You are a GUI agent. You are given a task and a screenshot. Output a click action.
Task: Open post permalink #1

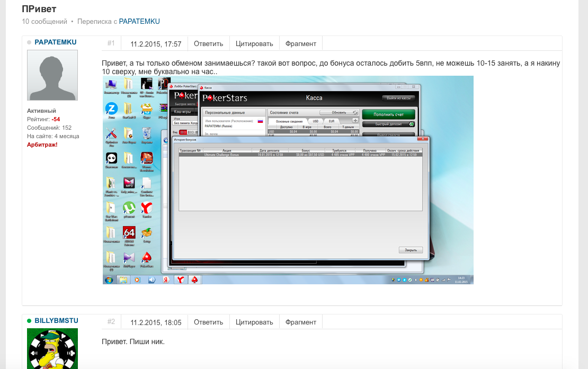(x=111, y=43)
